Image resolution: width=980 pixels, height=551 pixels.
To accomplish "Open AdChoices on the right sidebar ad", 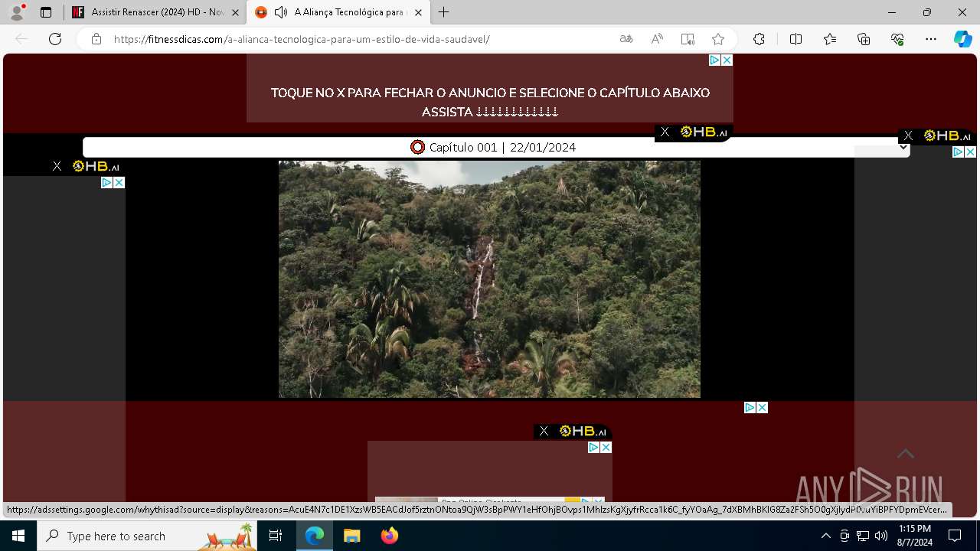I will pos(958,152).
